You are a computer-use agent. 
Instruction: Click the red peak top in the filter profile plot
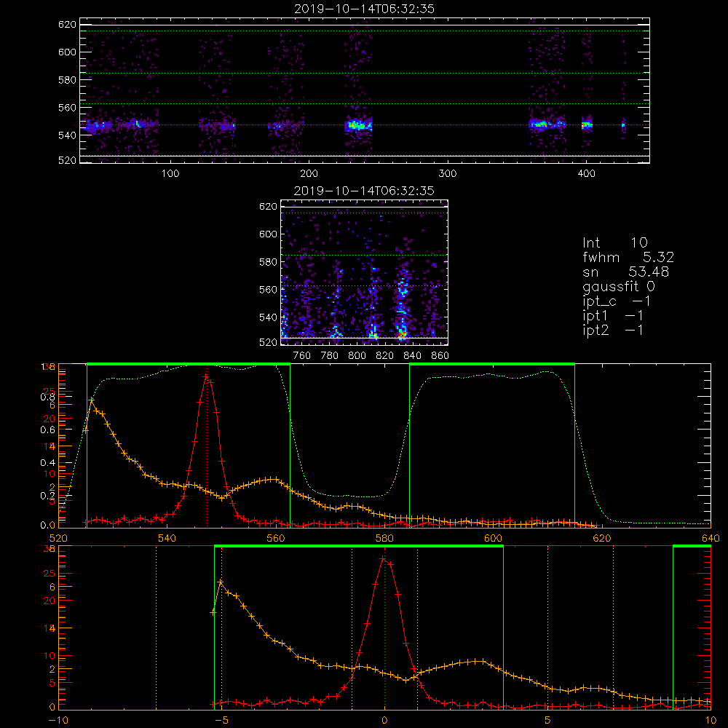point(206,376)
